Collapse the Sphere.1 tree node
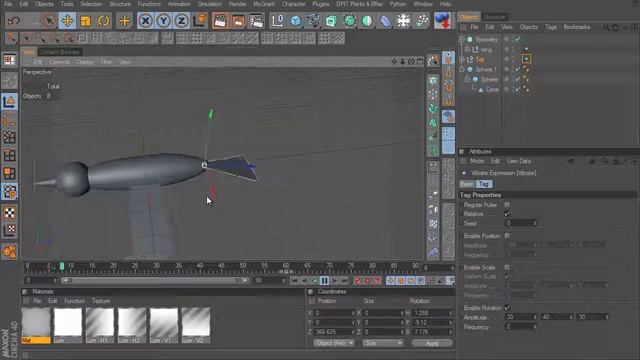640x360 pixels. (x=462, y=69)
